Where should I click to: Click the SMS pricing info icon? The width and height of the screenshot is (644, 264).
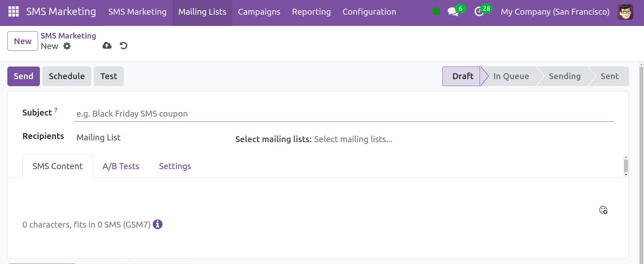(x=158, y=224)
